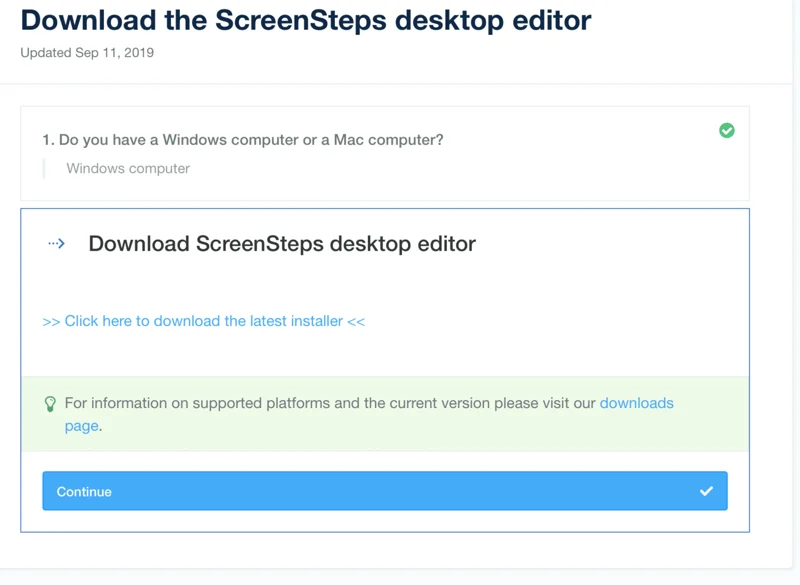
Task: Open the "downloads" link in the tip
Action: tap(637, 403)
